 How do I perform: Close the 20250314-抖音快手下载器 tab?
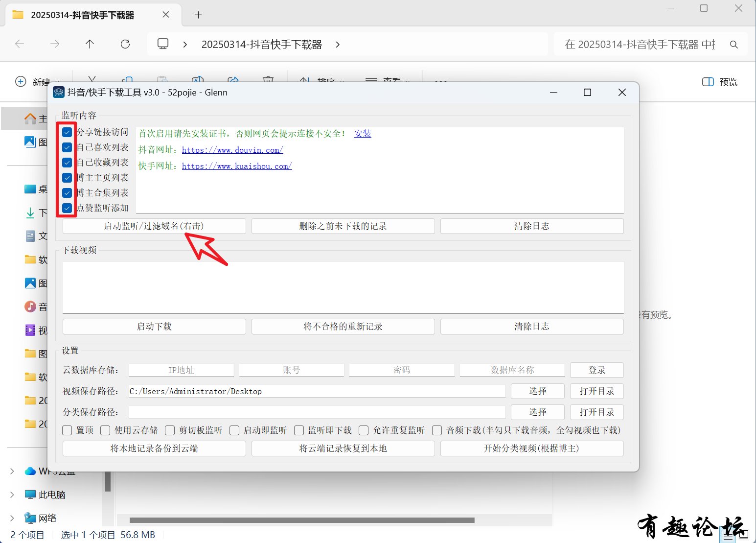(166, 15)
